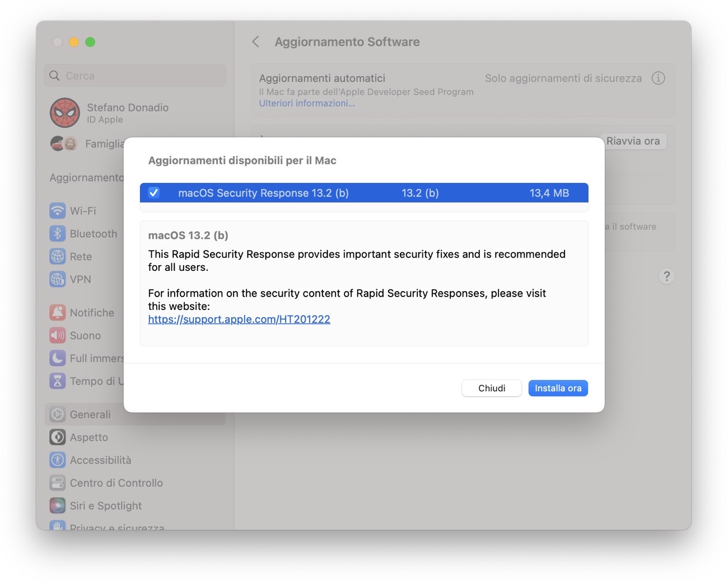Click the Suono speaker icon
The height and width of the screenshot is (582, 728).
58,335
